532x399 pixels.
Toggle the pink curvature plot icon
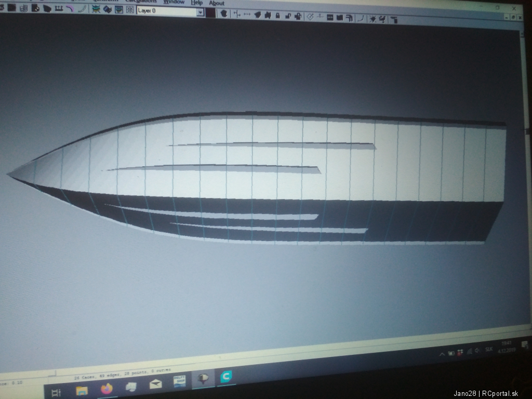coord(70,9)
